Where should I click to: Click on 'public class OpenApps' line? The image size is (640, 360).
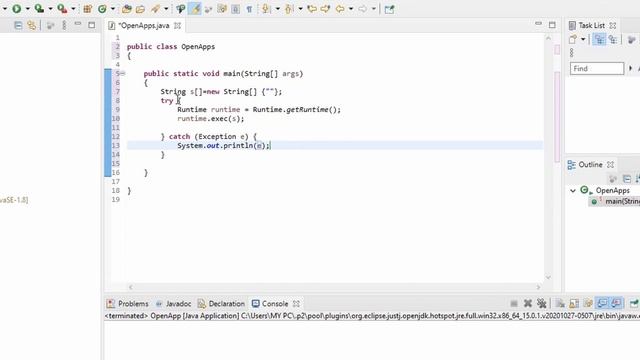tap(171, 47)
